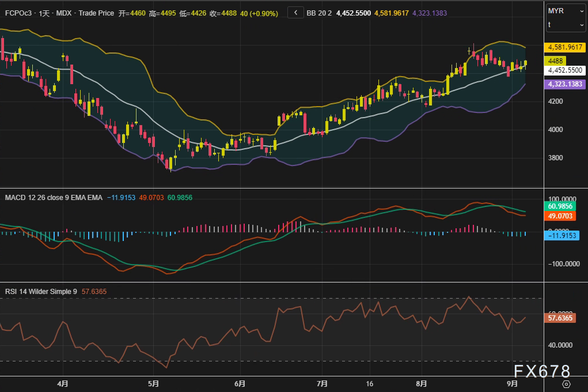Click the FX678 watermark logo

tap(541, 371)
